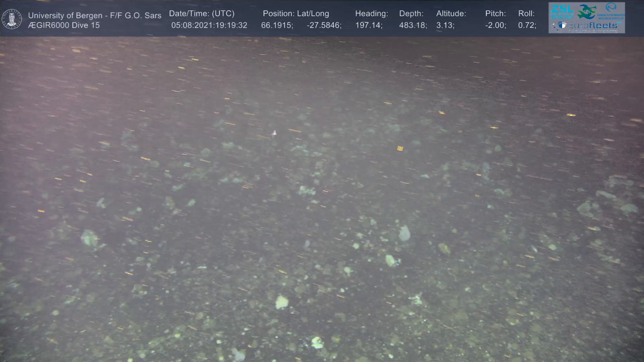Viewport: 644px width, 362px height.
Task: Click the timestamp 05:08:2021:19:19:32
Action: pyautogui.click(x=209, y=25)
